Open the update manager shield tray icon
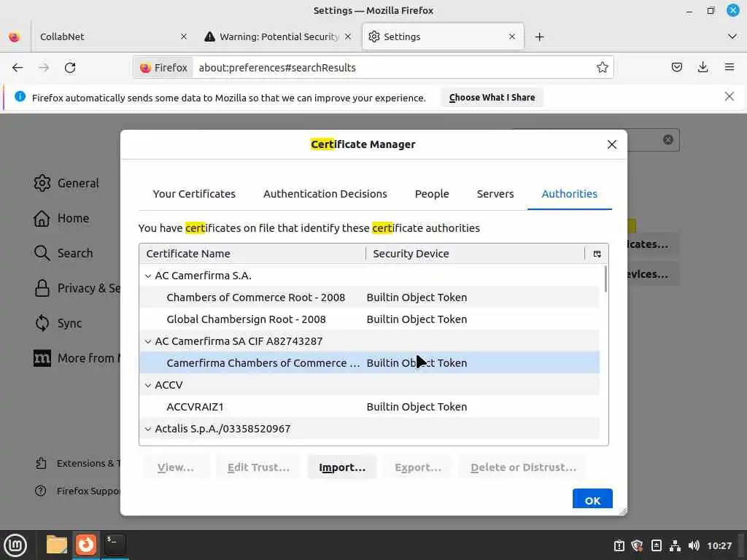Viewport: 747px width, 560px height. point(637,545)
